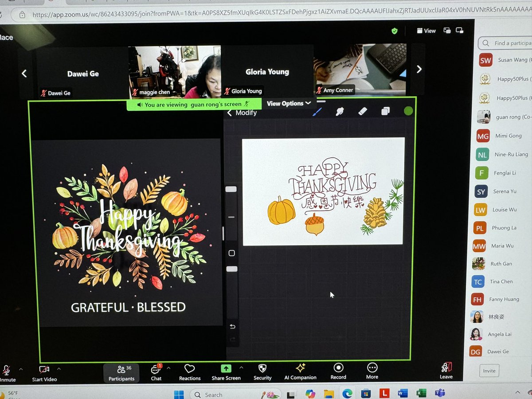Select Ruth Gan in participants list
The image size is (532, 399).
(501, 263)
